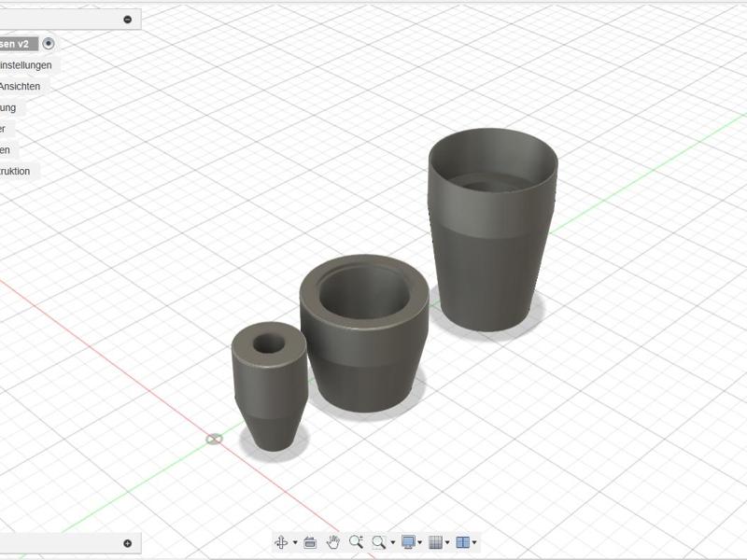Screen dimensions: 747x560
Task: Open the Orbit type dropdown arrow
Action: [x=295, y=542]
